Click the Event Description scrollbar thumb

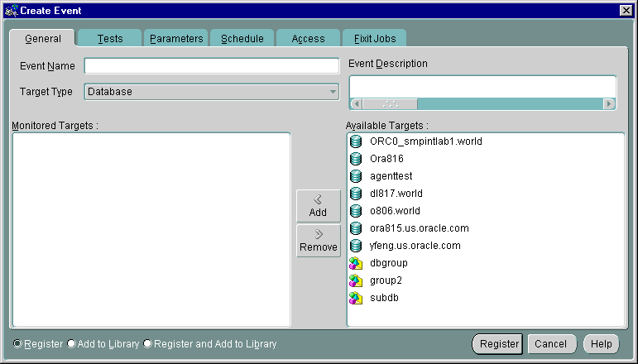[x=390, y=104]
